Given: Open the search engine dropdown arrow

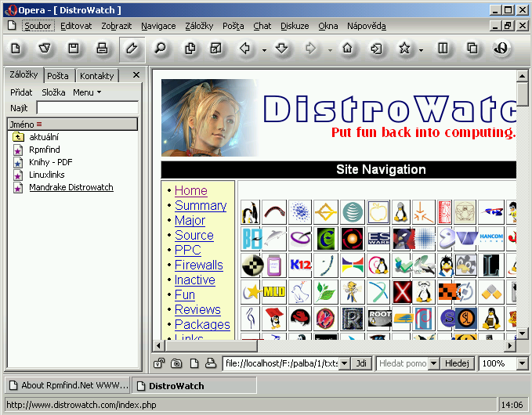Looking at the screenshot, I should click(x=433, y=363).
